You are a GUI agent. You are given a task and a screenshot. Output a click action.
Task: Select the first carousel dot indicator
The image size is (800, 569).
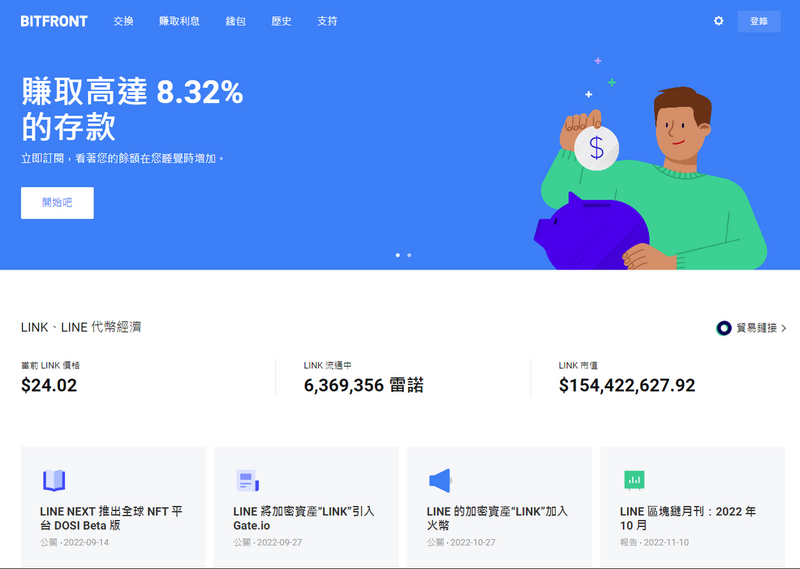tap(398, 255)
